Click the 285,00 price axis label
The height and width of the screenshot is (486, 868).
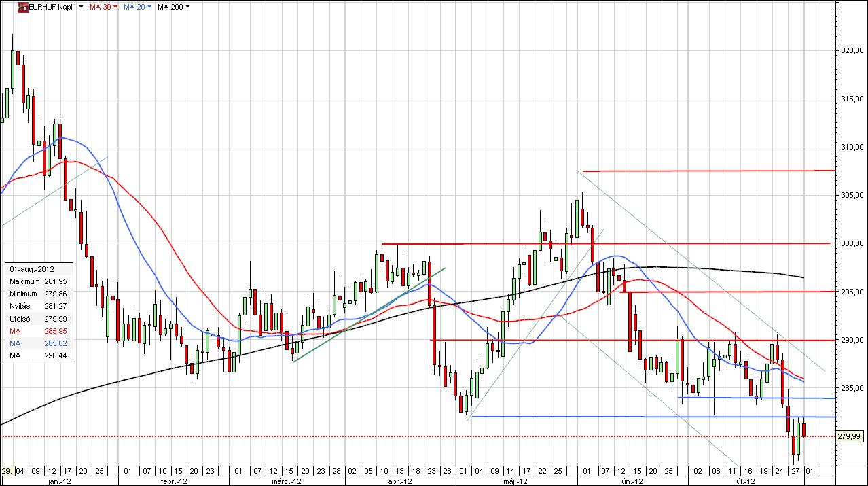(852, 388)
